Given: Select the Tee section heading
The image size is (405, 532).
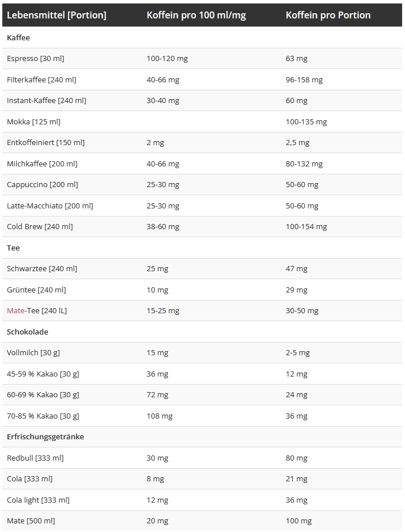Looking at the screenshot, I should pyautogui.click(x=13, y=248).
